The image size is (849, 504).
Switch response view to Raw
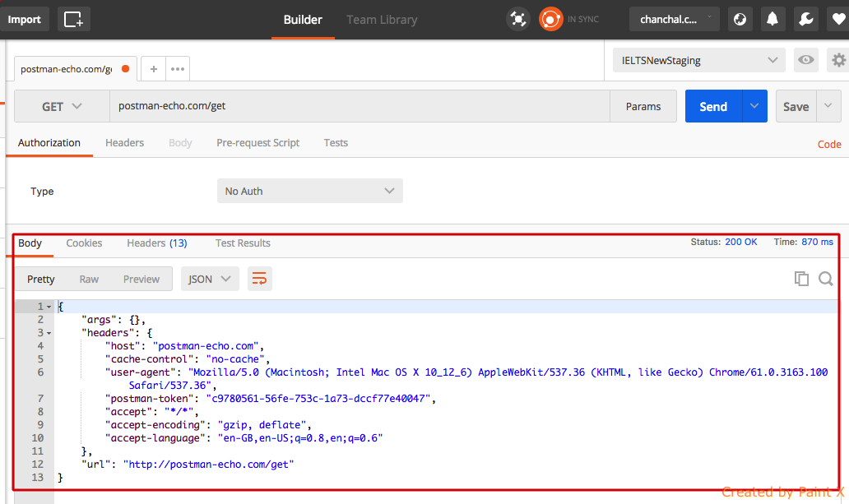point(89,279)
